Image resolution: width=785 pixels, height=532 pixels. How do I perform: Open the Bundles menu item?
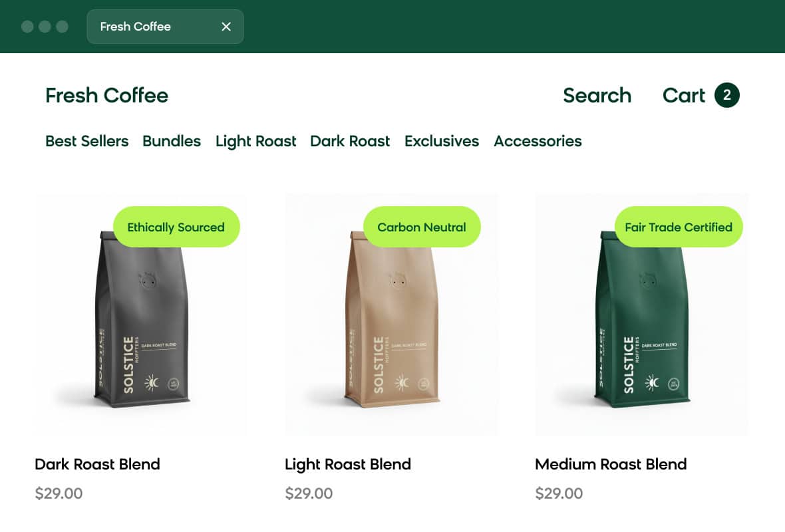point(172,141)
